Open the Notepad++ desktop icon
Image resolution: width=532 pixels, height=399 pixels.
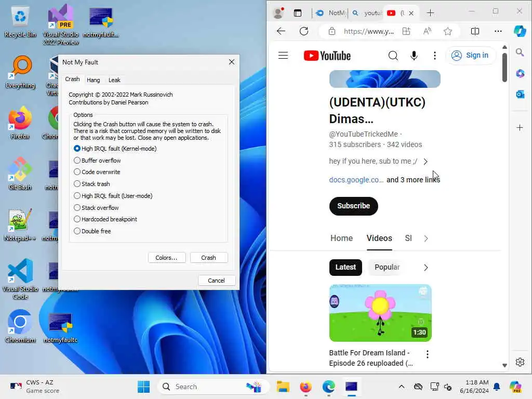[20, 224]
